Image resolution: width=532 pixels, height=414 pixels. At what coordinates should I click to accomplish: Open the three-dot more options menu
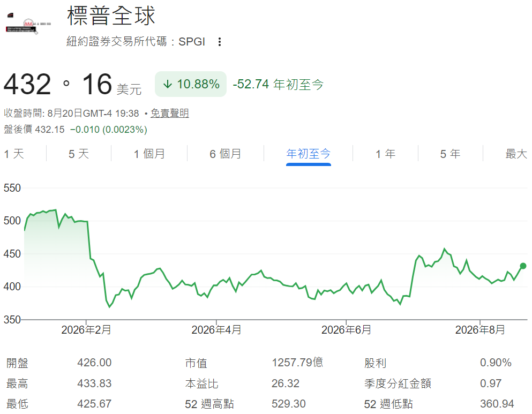[x=220, y=42]
